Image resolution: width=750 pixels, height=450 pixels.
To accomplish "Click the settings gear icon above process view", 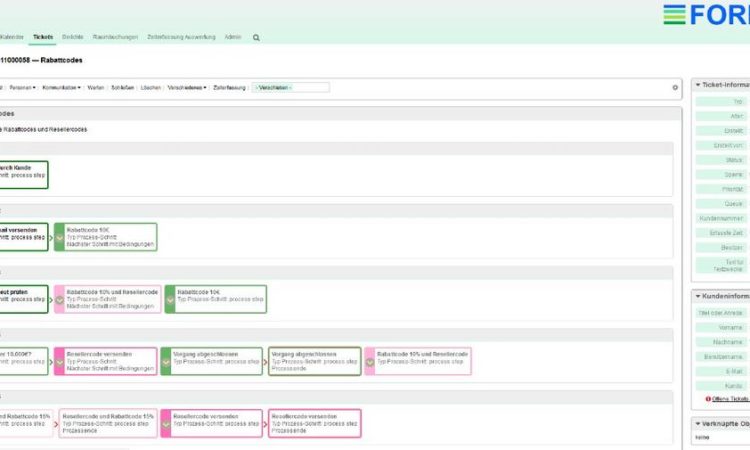I will click(x=675, y=88).
